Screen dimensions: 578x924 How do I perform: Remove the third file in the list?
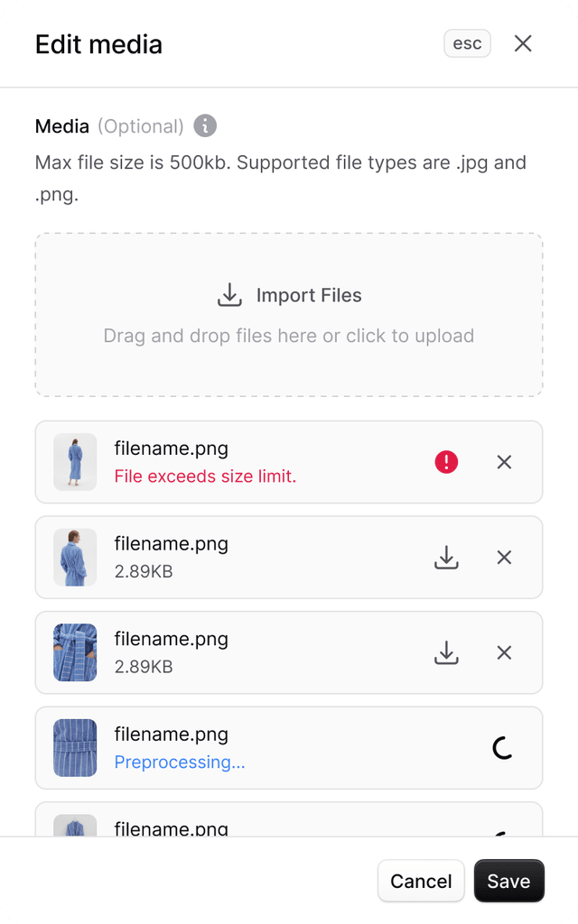504,652
